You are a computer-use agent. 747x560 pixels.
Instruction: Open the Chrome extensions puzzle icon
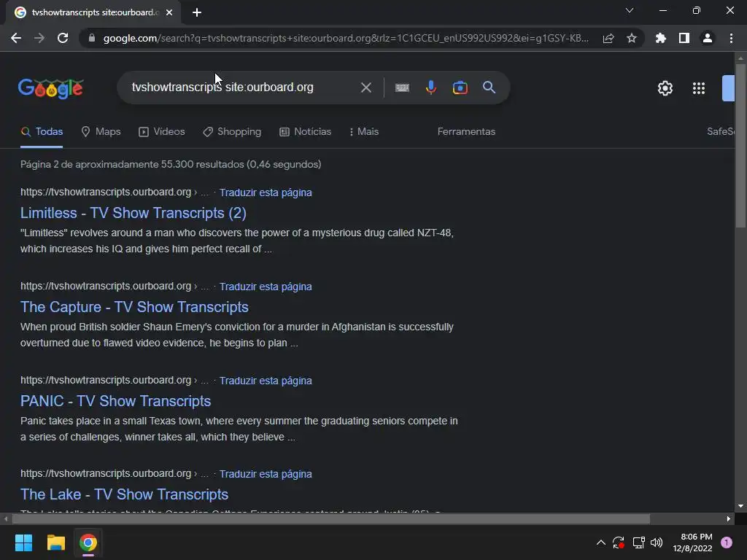pos(660,38)
